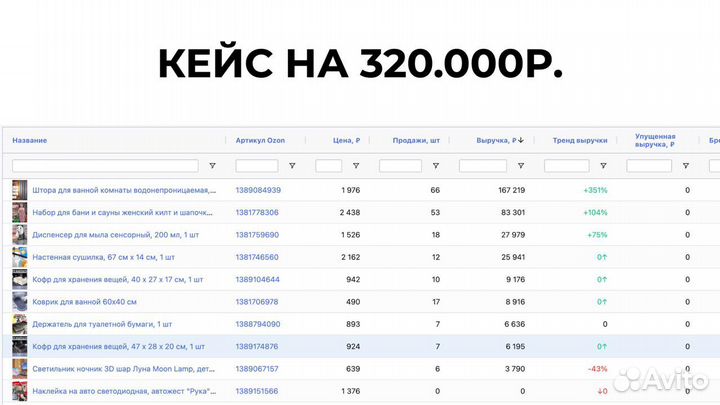Open filter icon for Выручка column

[521, 166]
